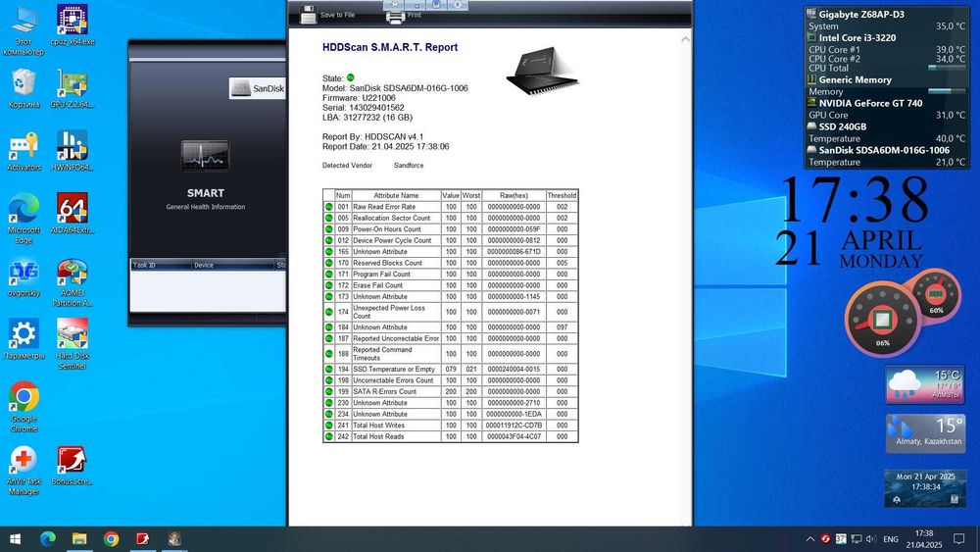
Task: Click Chrome icon on taskbar
Action: point(112,539)
